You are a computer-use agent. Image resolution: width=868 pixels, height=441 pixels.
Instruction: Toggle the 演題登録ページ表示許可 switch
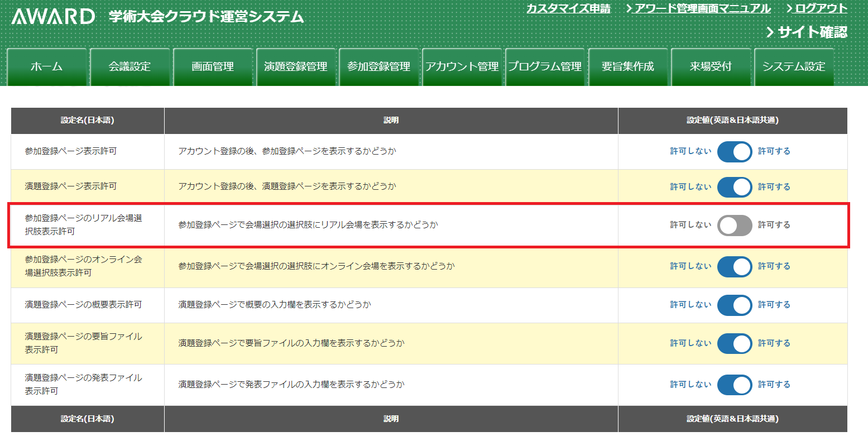pos(735,187)
